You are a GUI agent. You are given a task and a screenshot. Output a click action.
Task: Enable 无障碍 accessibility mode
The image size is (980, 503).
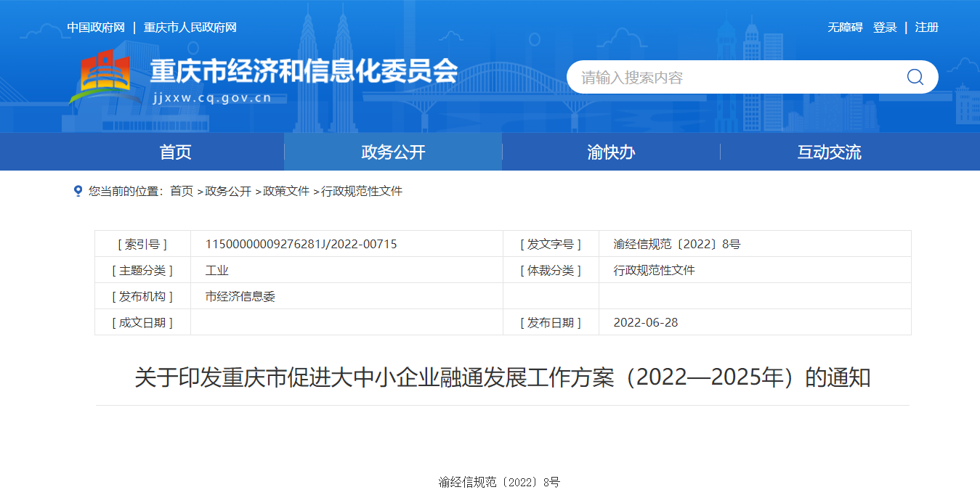(845, 28)
